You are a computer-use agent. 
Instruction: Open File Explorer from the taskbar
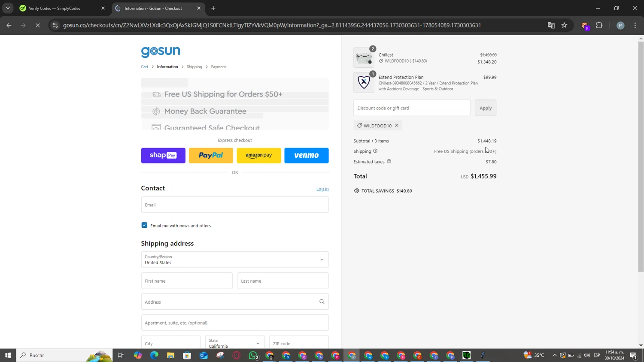click(170, 355)
